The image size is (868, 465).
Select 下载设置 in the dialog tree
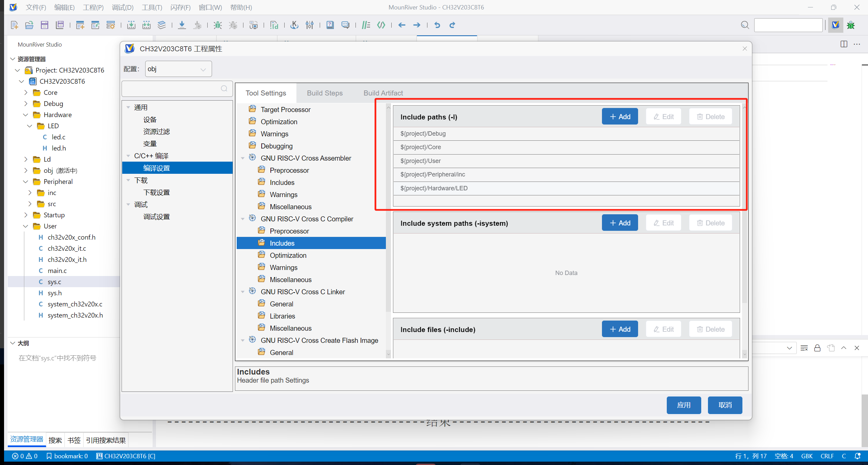156,193
